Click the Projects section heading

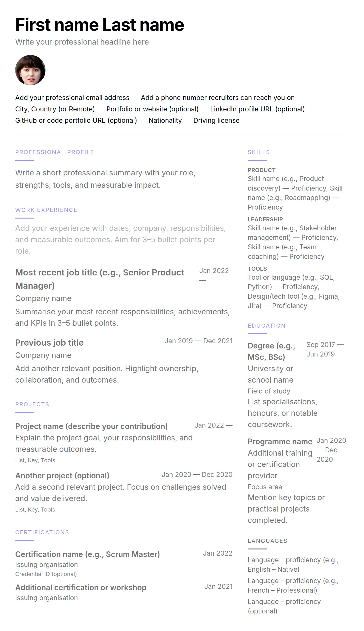point(32,404)
